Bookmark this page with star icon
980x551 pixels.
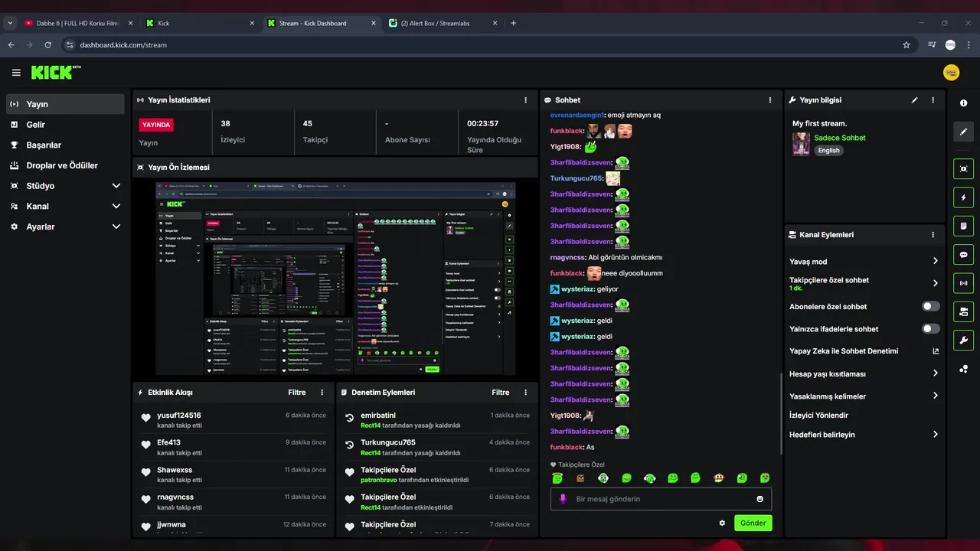[906, 45]
